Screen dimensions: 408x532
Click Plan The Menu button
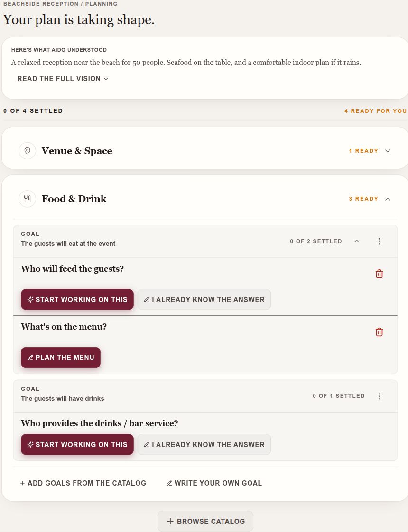(61, 357)
